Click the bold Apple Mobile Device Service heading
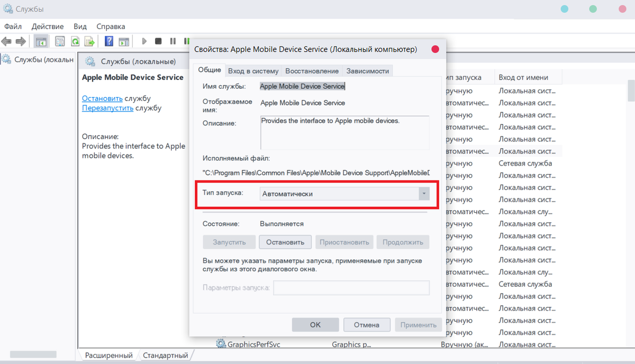 [x=133, y=77]
